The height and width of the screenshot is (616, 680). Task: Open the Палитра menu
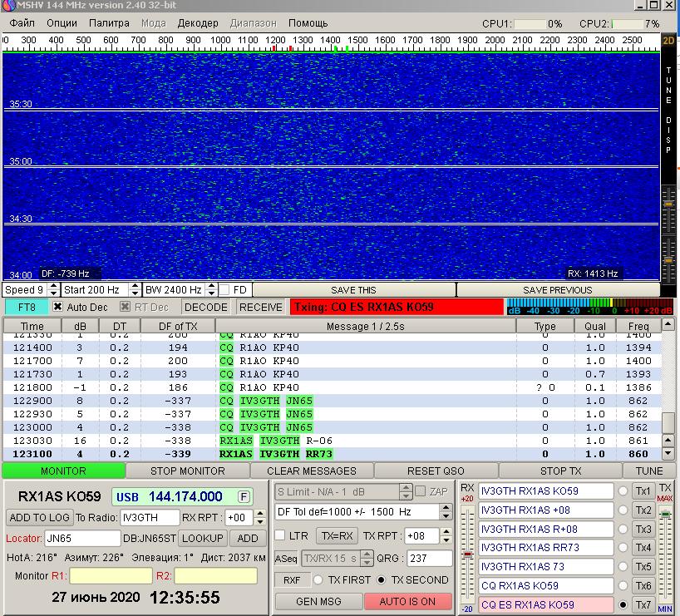[x=109, y=23]
